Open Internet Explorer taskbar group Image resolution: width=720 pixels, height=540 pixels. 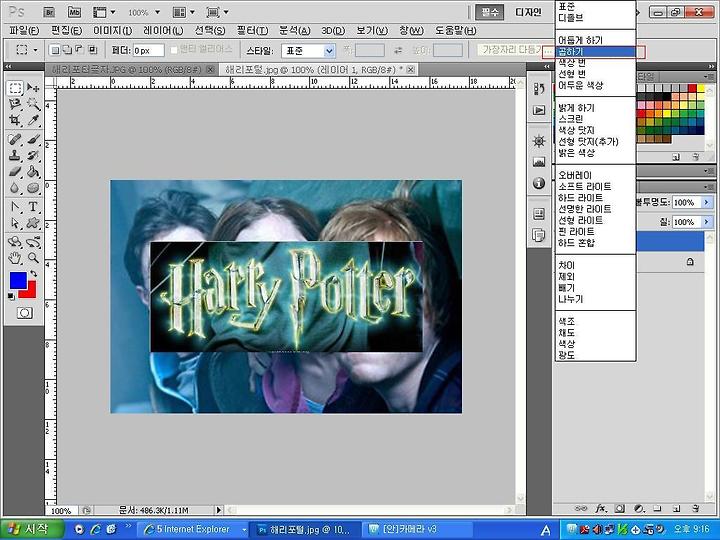(194, 529)
